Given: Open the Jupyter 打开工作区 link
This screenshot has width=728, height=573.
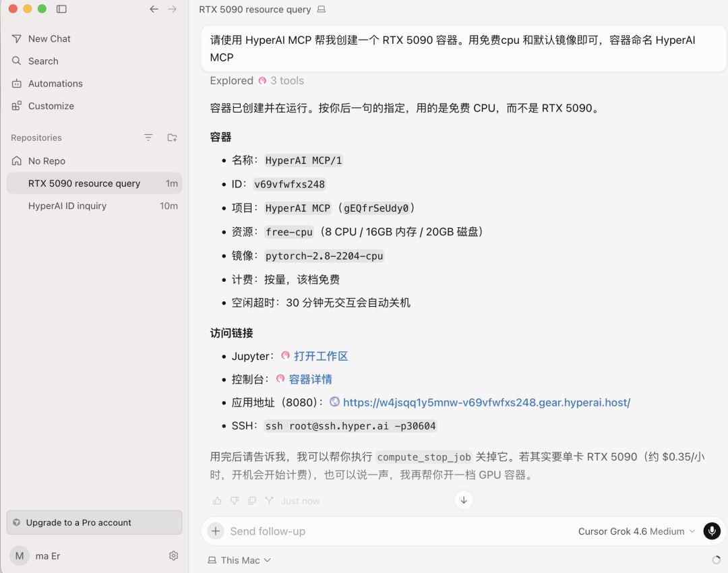Looking at the screenshot, I should [321, 356].
